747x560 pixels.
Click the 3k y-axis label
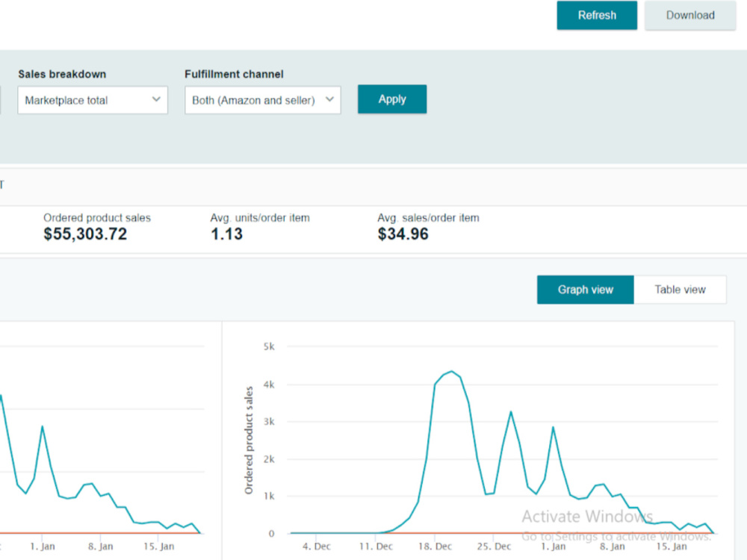(x=269, y=421)
